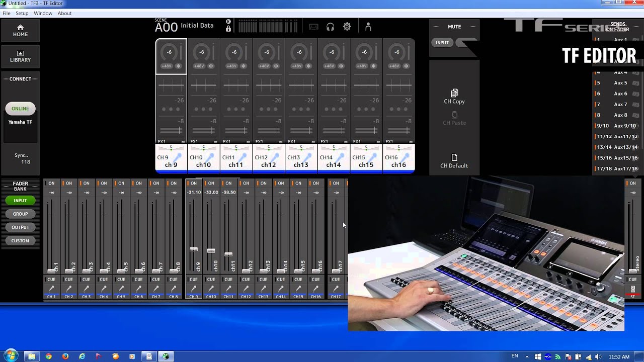Click the mic icon above CH17

[336, 289]
